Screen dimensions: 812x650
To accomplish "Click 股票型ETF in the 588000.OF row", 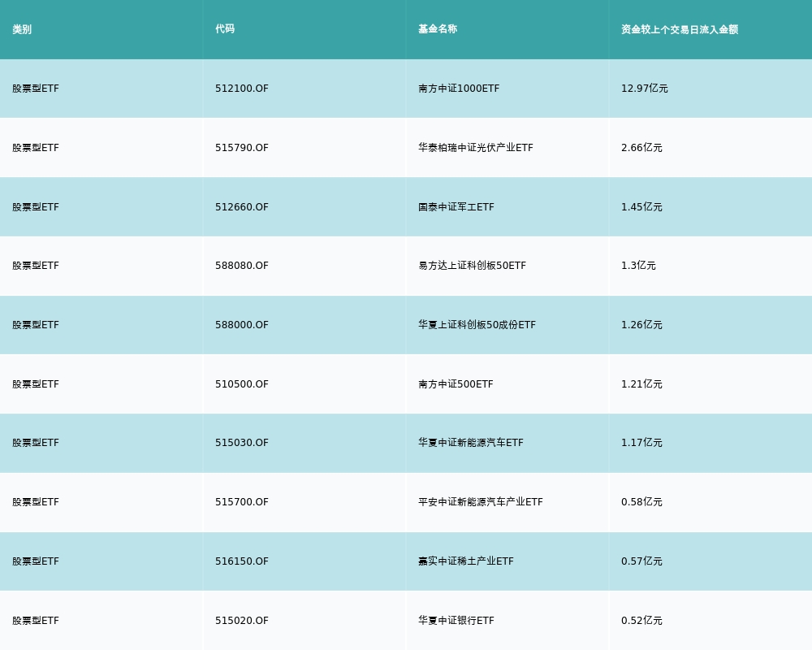I will pos(36,325).
